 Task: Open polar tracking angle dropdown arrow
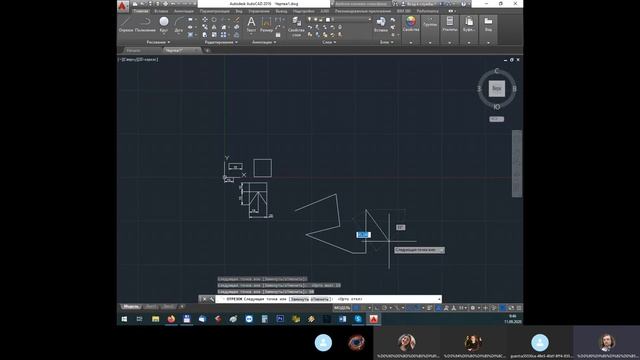click(390, 308)
